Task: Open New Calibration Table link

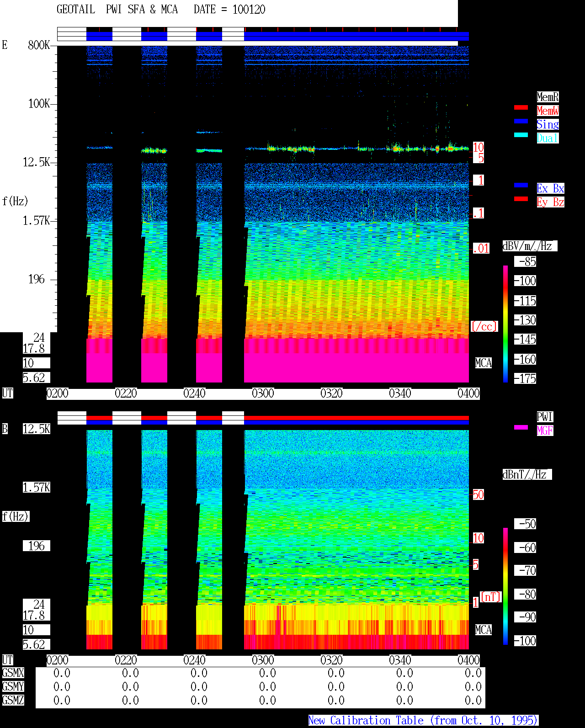Action: [x=423, y=721]
